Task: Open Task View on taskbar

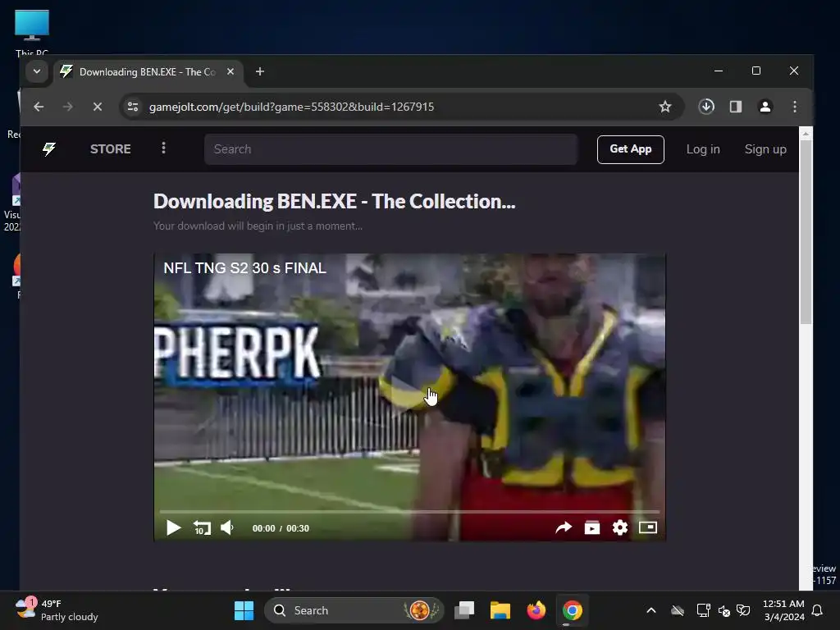Action: 464,610
